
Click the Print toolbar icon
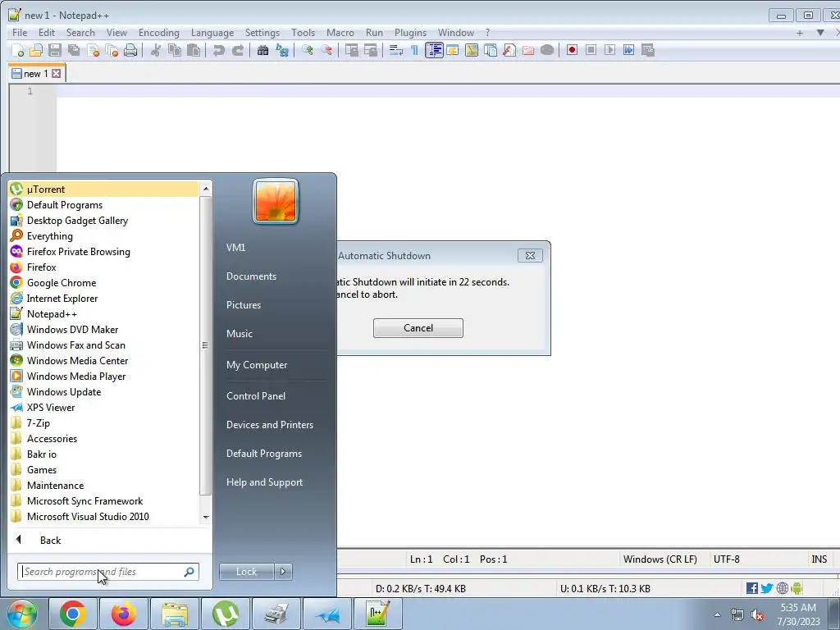(130, 50)
